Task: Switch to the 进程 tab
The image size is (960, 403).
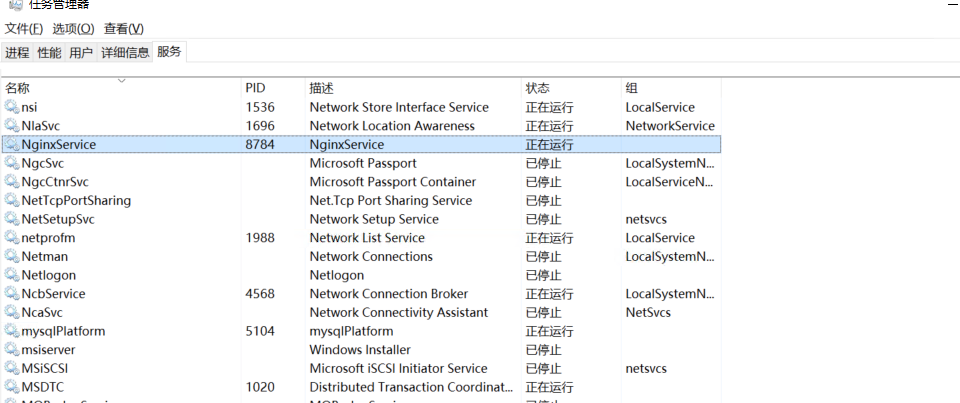Action: pos(17,53)
